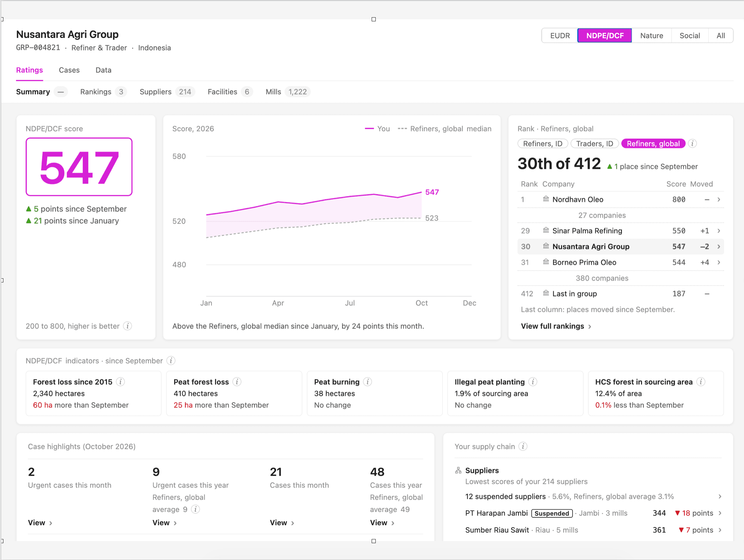Image resolution: width=744 pixels, height=560 pixels.
Task: Click the 547 score box
Action: pyautogui.click(x=79, y=167)
